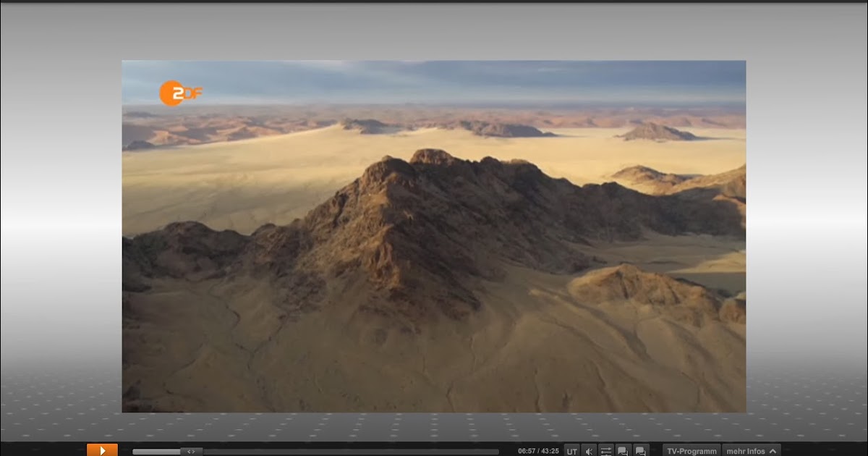The image size is (868, 456).
Task: Select the mehr Infos menu entry
Action: [x=745, y=450]
